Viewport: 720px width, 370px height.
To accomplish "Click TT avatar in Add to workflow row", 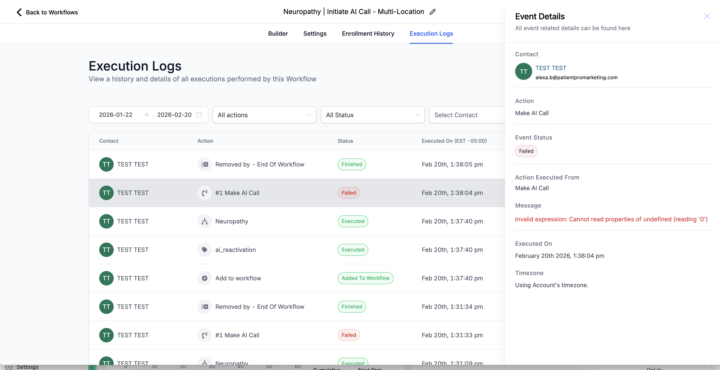I will pos(107,278).
